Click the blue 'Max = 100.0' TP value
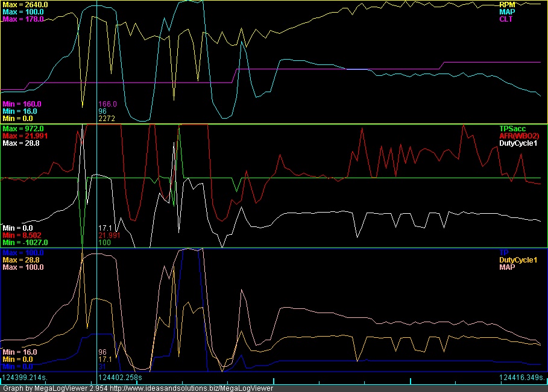Image resolution: width=548 pixels, height=392 pixels. (x=23, y=253)
